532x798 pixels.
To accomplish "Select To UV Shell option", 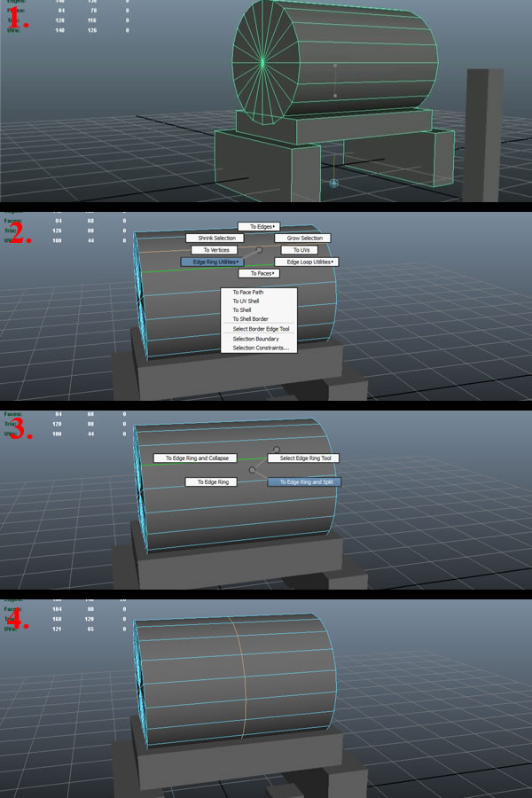I will point(246,301).
